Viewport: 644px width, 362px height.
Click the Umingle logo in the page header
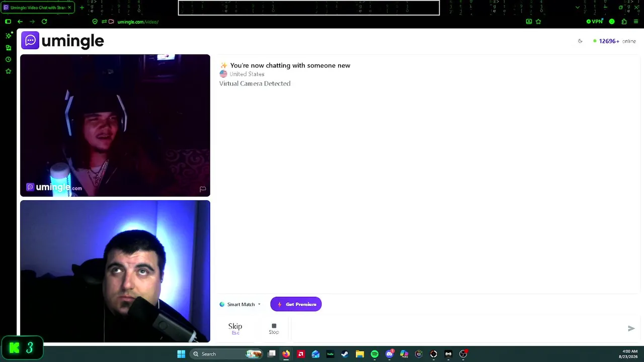[x=62, y=41]
